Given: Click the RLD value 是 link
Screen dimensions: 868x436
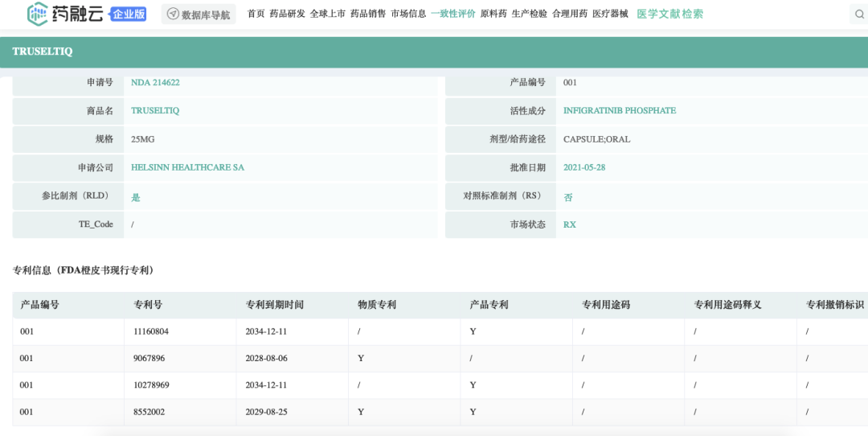Looking at the screenshot, I should [x=136, y=197].
